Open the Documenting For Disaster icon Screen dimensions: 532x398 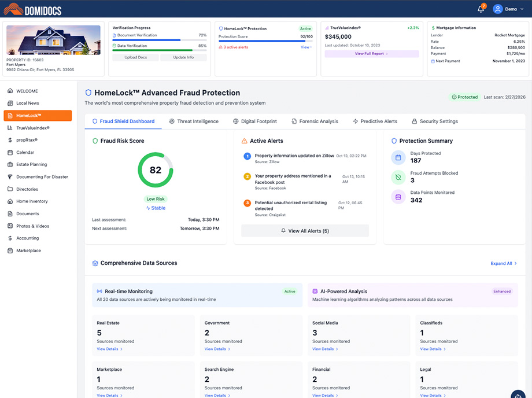pos(10,176)
